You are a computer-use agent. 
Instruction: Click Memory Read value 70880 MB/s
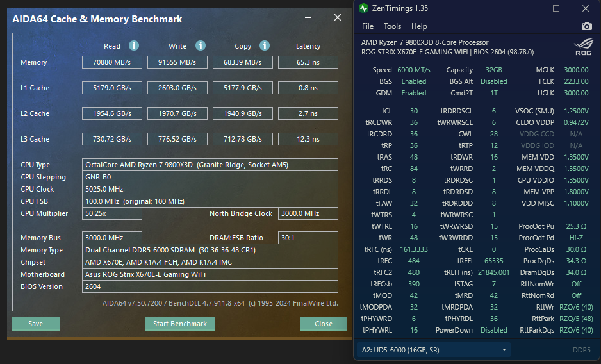[x=112, y=62]
